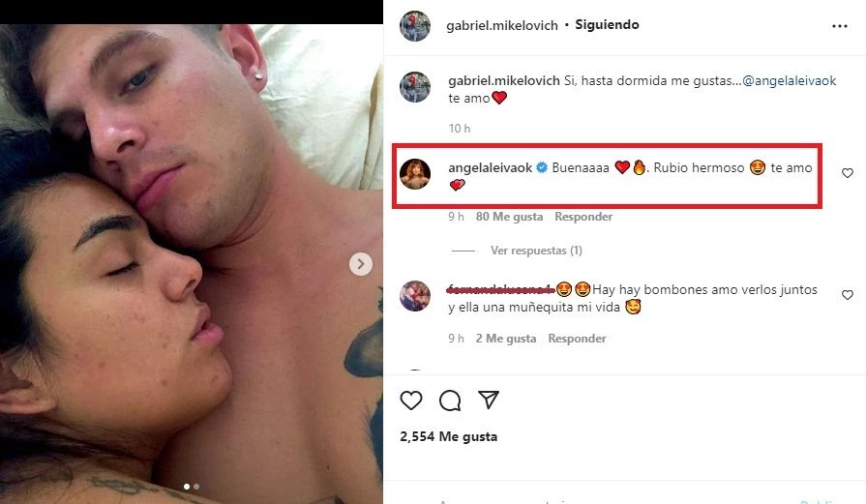Like angelaleivaok's comment with small heart

point(848,173)
